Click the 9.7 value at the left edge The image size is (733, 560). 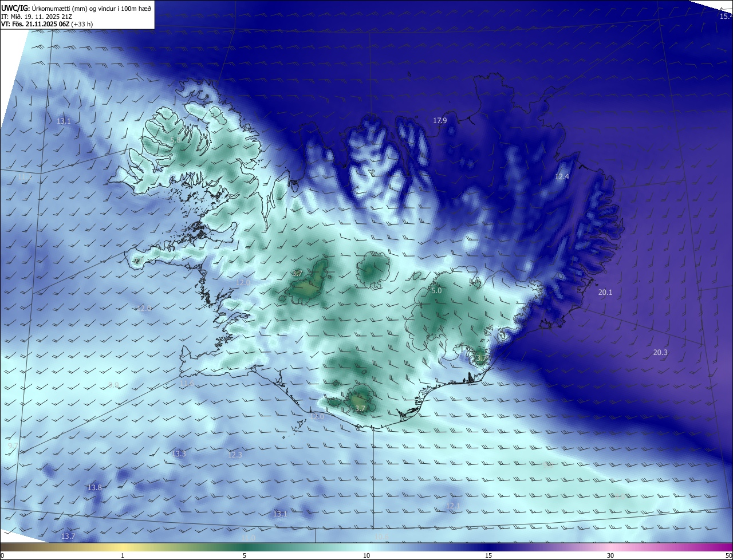[x=13, y=445]
